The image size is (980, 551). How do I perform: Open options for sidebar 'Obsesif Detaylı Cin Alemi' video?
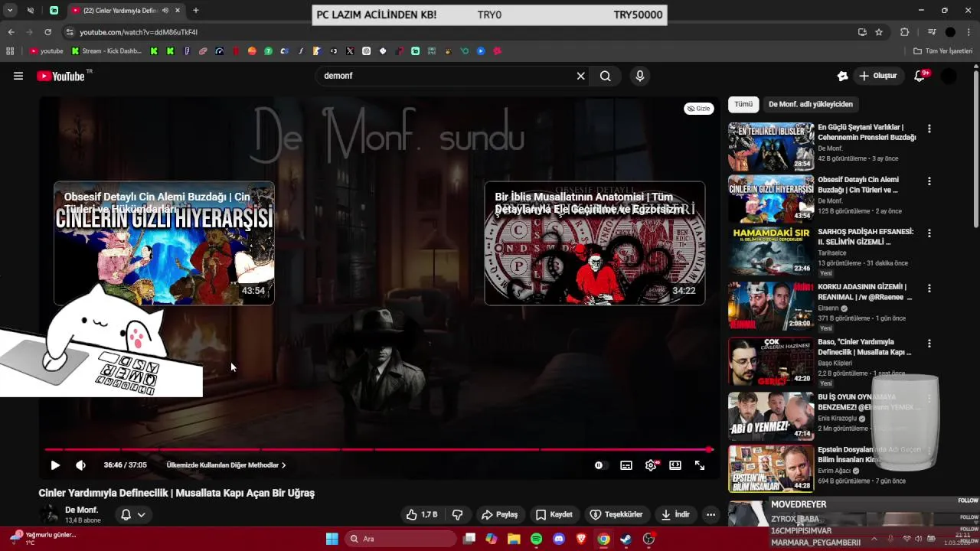tap(929, 181)
